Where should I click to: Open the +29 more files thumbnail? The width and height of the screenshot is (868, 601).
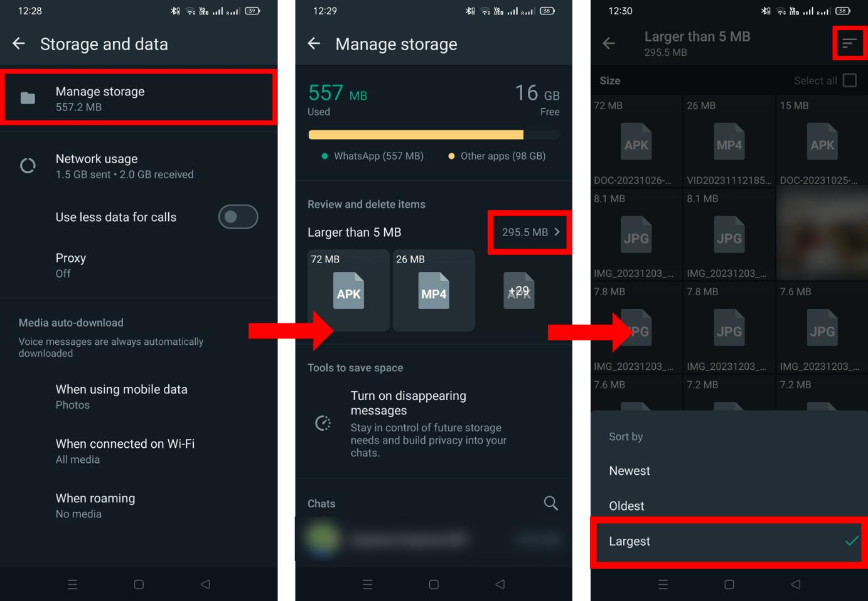coord(518,291)
